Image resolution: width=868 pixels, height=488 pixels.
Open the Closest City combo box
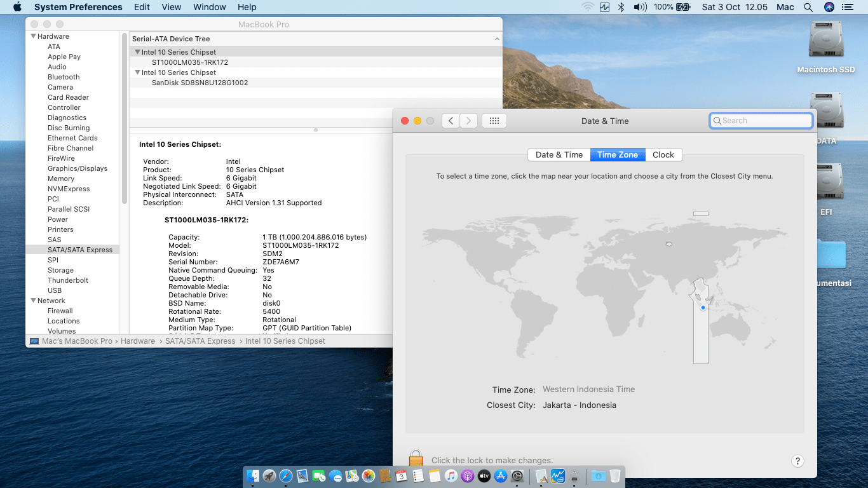pos(579,405)
